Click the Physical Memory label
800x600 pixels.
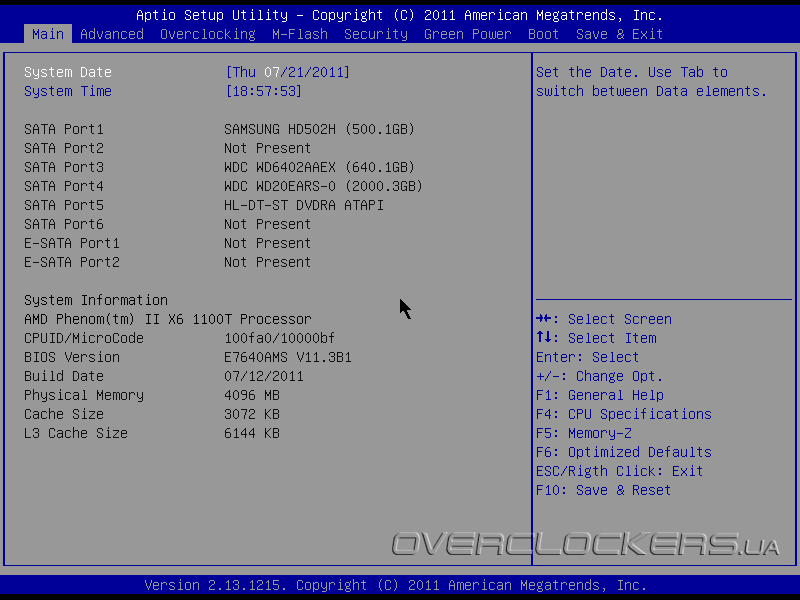(x=84, y=395)
